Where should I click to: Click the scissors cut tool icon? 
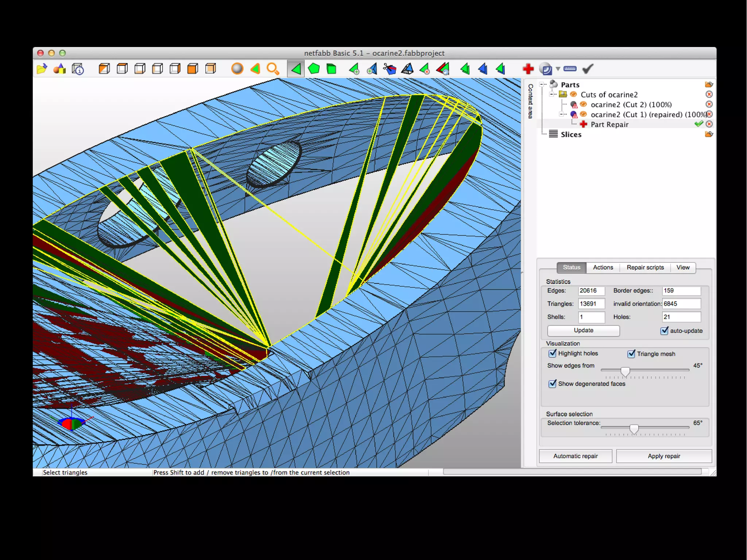[x=390, y=69]
